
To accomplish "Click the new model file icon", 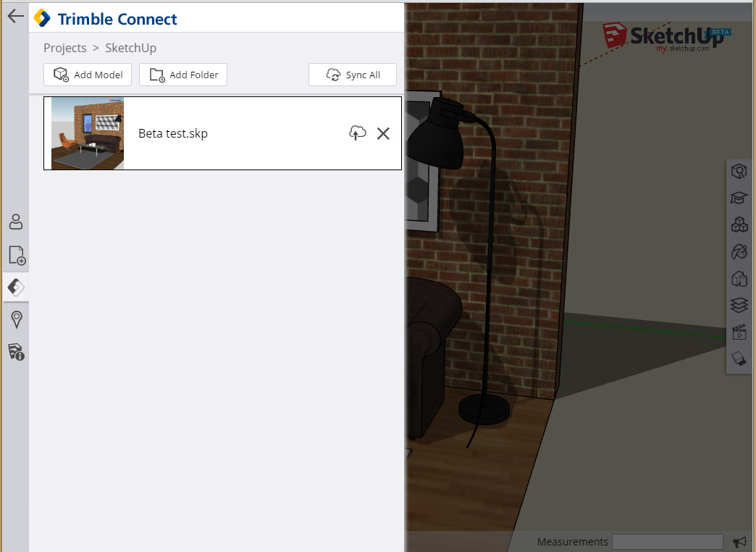I will pyautogui.click(x=17, y=255).
